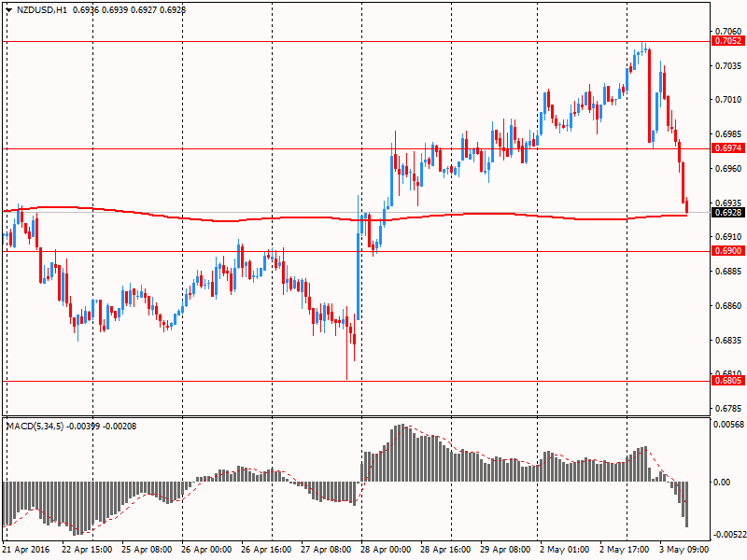
Task: Click the 2 May 17:00 time axis label
Action: click(626, 551)
